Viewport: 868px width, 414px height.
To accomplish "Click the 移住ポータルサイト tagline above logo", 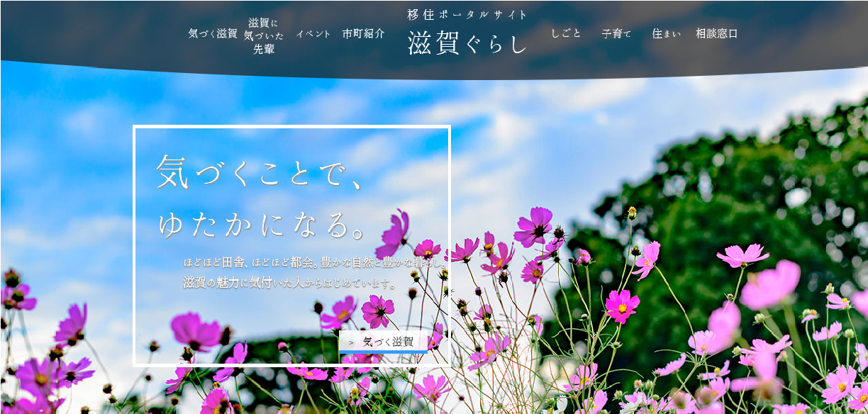I will pyautogui.click(x=468, y=15).
